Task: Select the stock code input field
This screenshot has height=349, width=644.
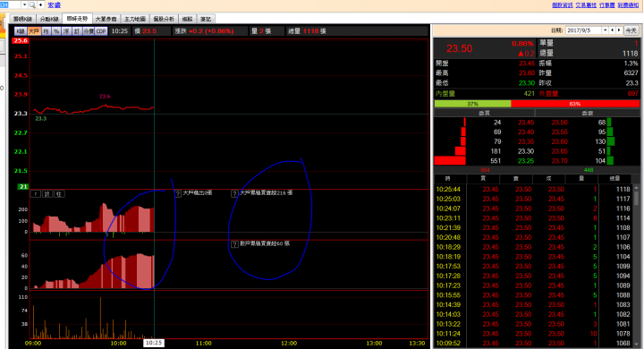Action: pyautogui.click(x=10, y=5)
